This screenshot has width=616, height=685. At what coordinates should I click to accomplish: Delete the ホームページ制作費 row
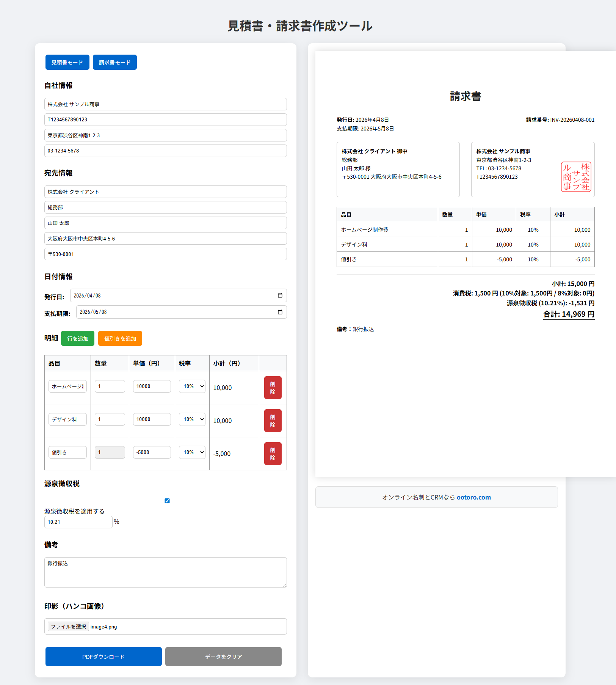pos(273,388)
